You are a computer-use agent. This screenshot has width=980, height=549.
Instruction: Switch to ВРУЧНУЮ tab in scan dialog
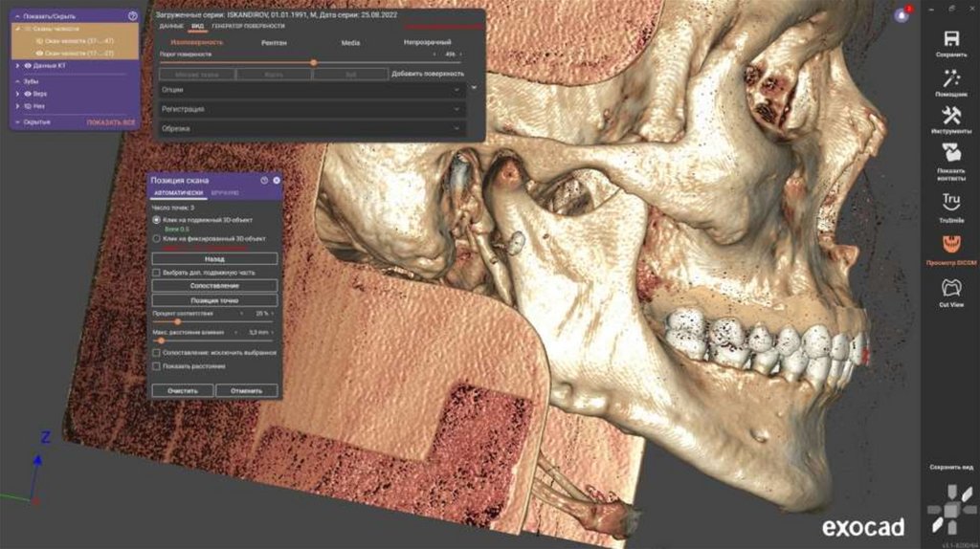coord(225,193)
